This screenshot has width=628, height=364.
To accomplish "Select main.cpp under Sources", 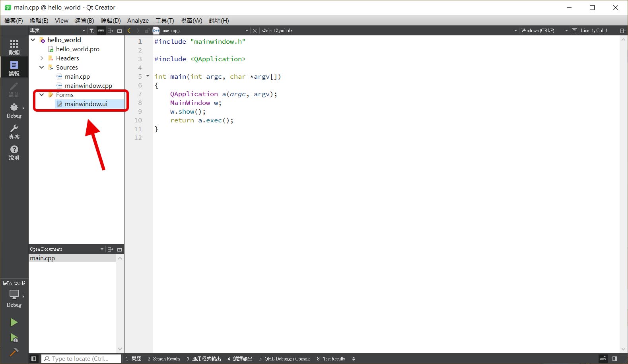I will pyautogui.click(x=77, y=76).
